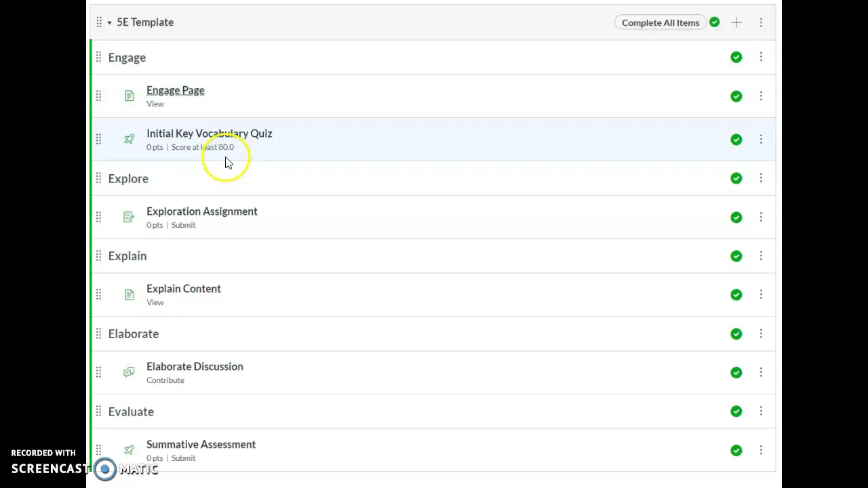This screenshot has height=488, width=868.
Task: Open options menu for Engage Page
Action: coord(761,96)
